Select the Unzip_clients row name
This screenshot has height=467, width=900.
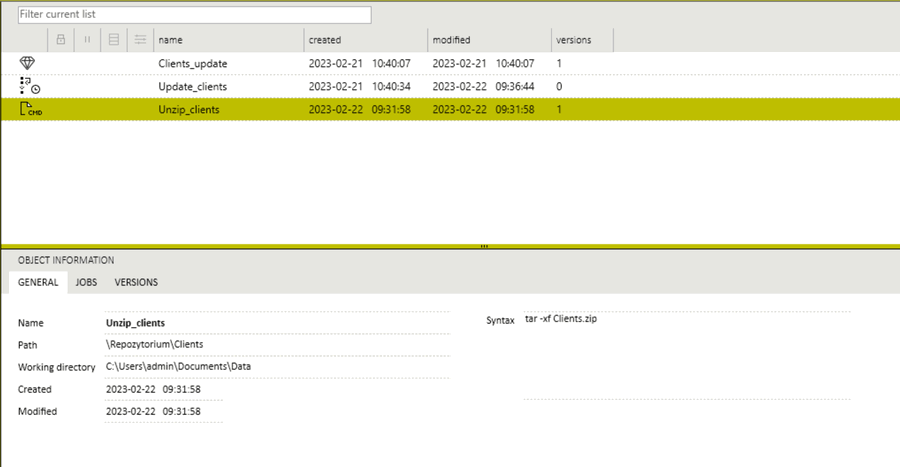tap(189, 109)
